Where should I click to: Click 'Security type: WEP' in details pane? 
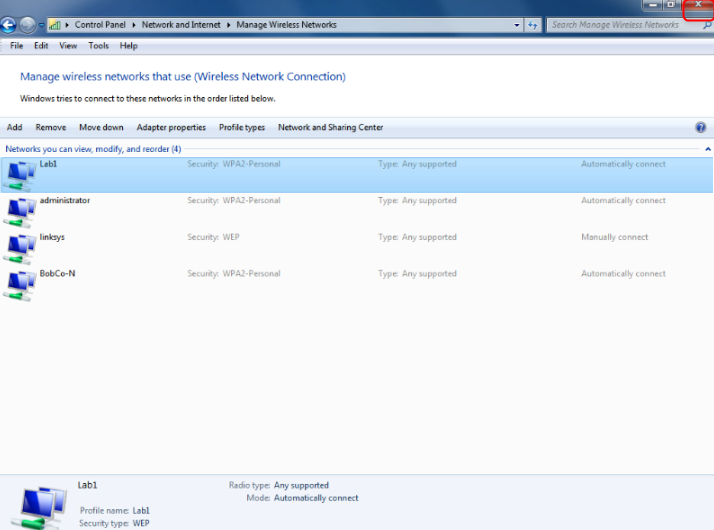tap(114, 524)
